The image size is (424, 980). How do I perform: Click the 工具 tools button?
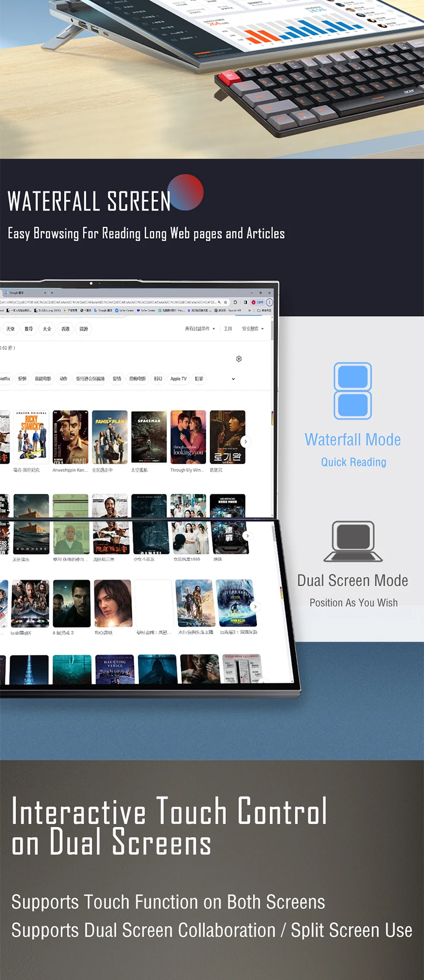228,329
